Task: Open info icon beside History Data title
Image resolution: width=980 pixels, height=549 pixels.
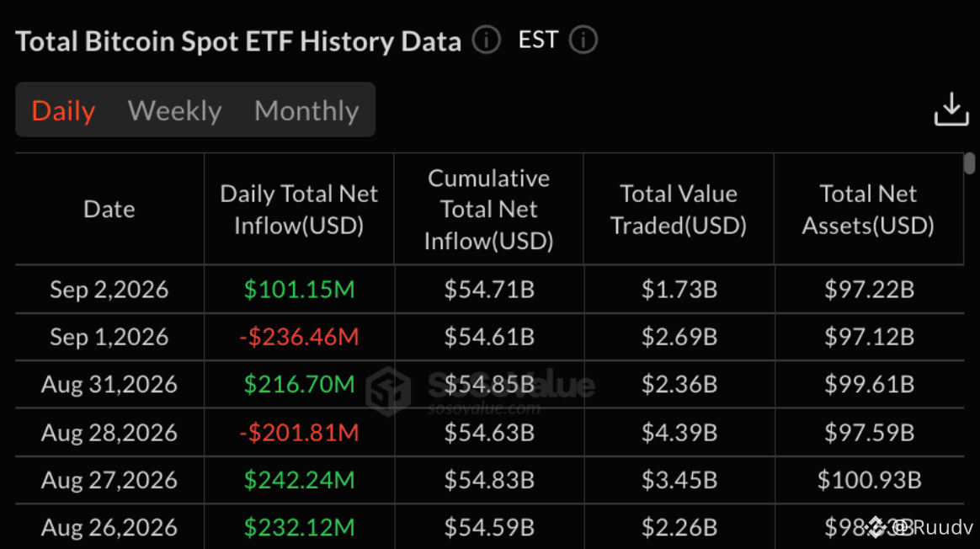Action: [486, 40]
